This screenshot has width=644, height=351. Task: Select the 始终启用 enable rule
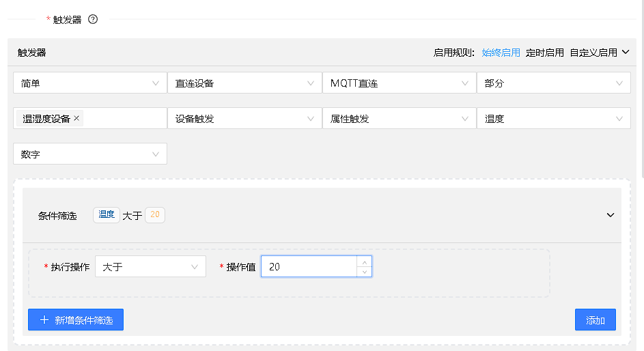501,53
